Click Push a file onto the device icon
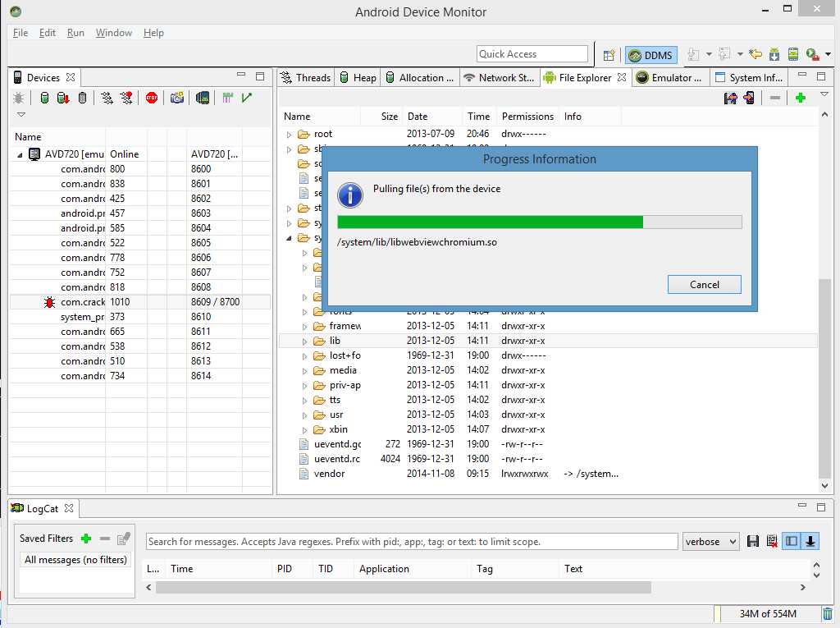840x628 pixels. click(x=749, y=99)
